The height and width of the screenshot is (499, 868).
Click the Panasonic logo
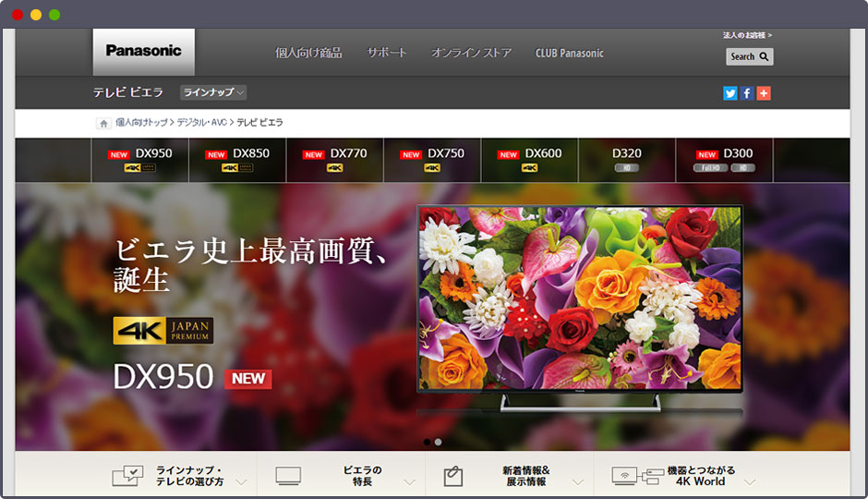143,51
